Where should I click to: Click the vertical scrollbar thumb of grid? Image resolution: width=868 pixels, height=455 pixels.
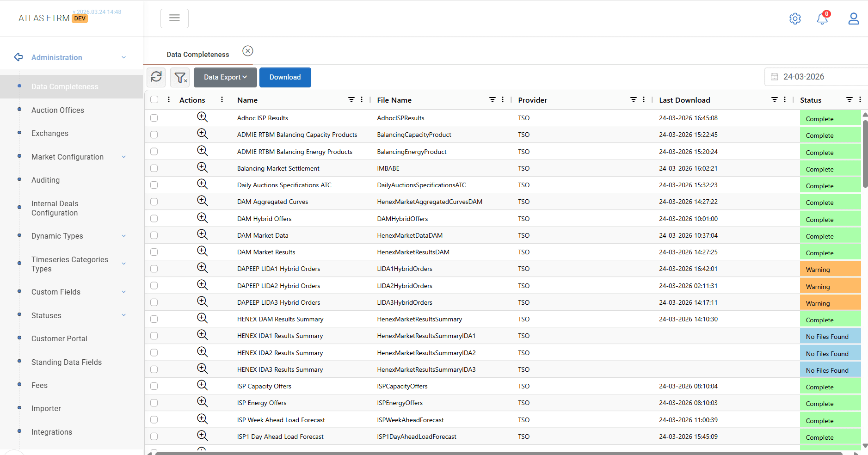pos(865,154)
